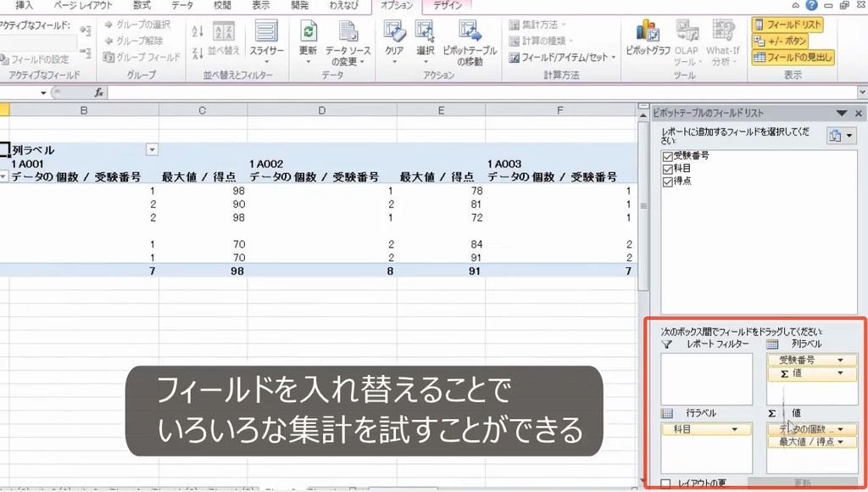868x492 pixels.
Task: Open What-If 分析 menu
Action: pyautogui.click(x=722, y=42)
